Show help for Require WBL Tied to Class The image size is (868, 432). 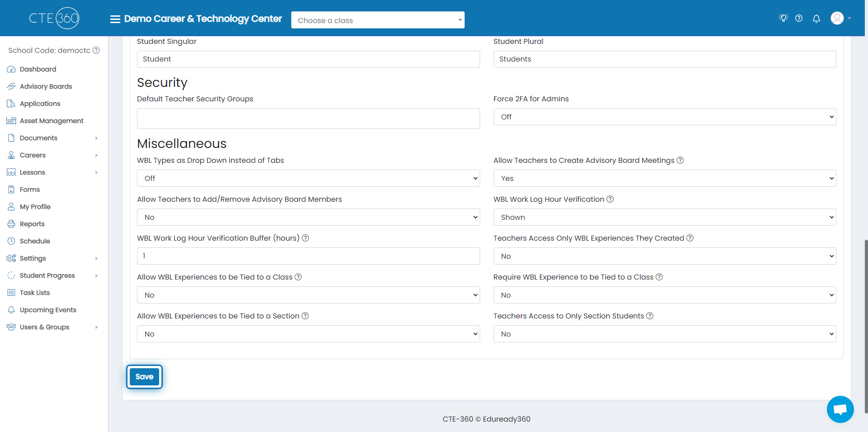click(659, 277)
